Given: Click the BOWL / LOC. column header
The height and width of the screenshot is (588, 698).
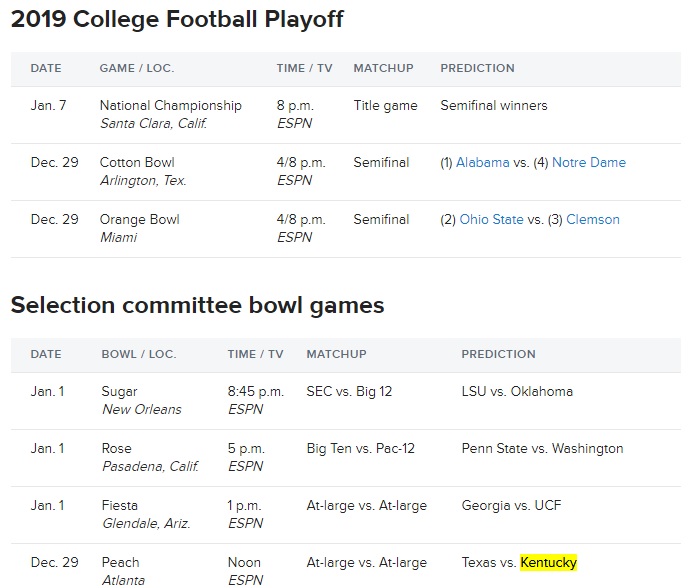Looking at the screenshot, I should 139,354.
